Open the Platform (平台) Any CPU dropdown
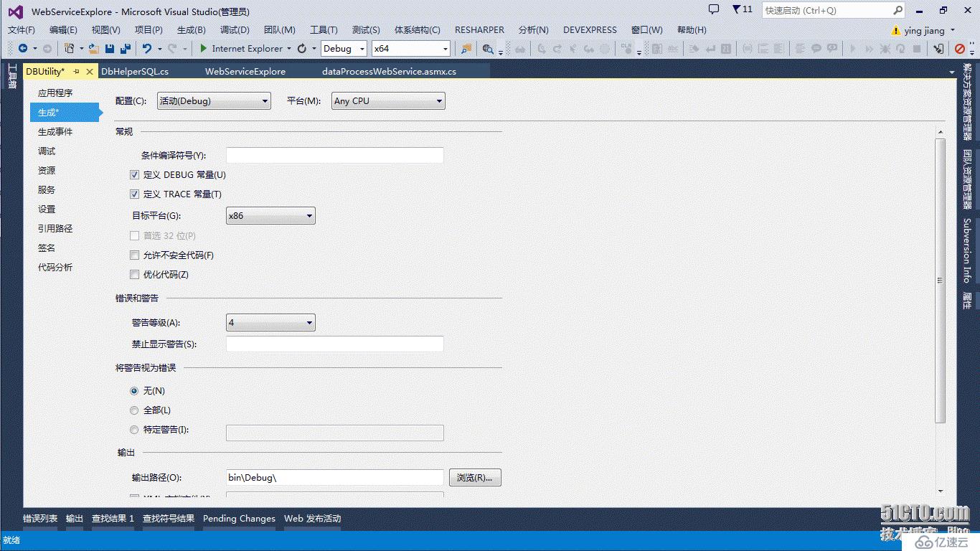 pyautogui.click(x=388, y=101)
